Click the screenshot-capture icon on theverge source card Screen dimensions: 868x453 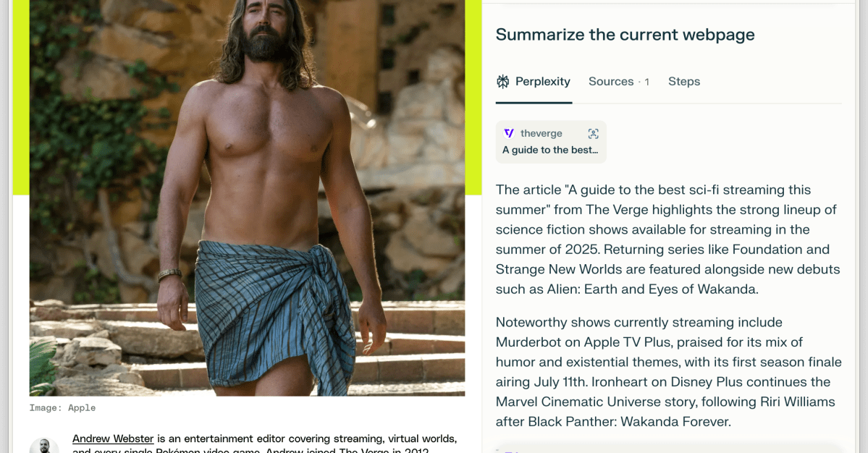click(594, 133)
